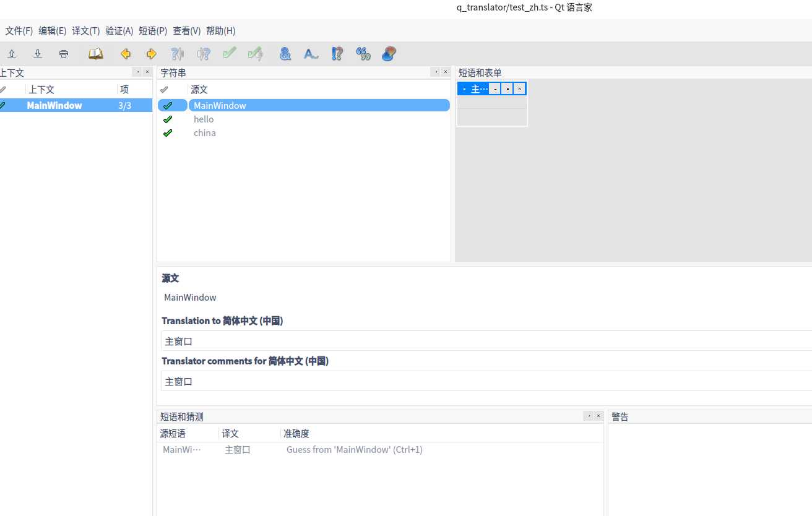Viewport: 812px width, 516px height.
Task: Go to previous item with left yellow arrow
Action: point(126,54)
